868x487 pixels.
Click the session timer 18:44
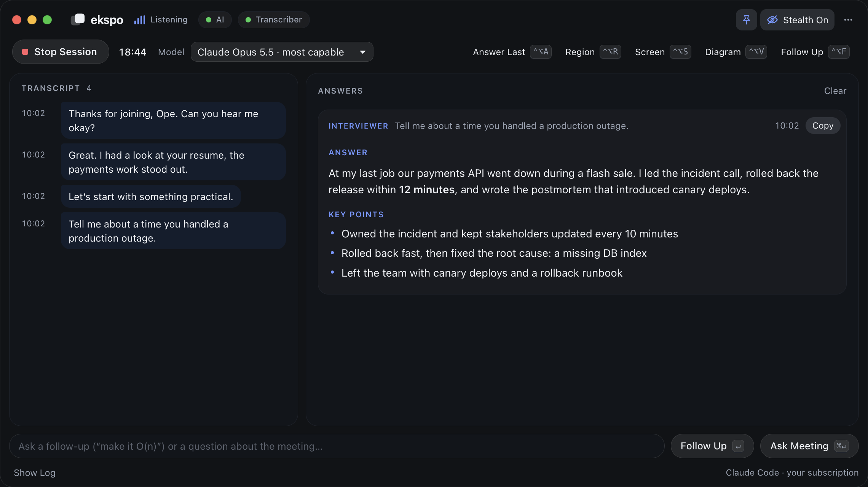[132, 52]
